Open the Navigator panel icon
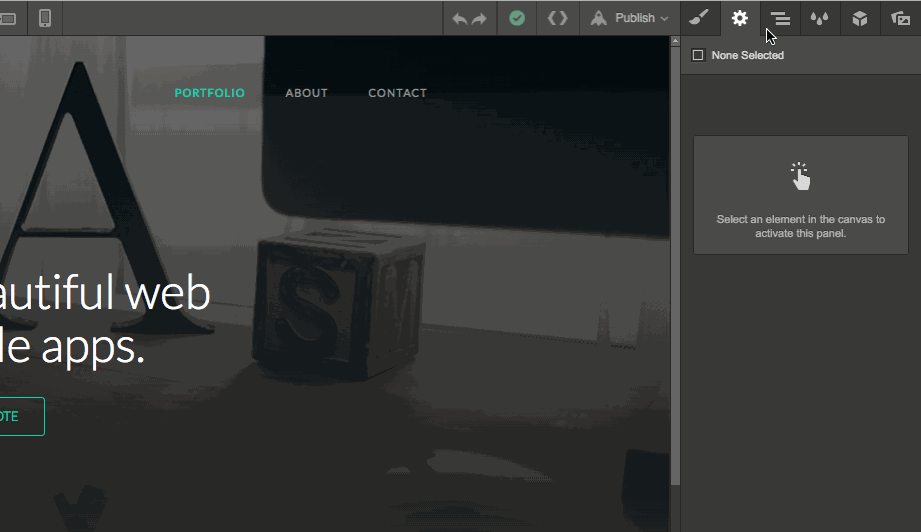921x532 pixels. coord(780,19)
